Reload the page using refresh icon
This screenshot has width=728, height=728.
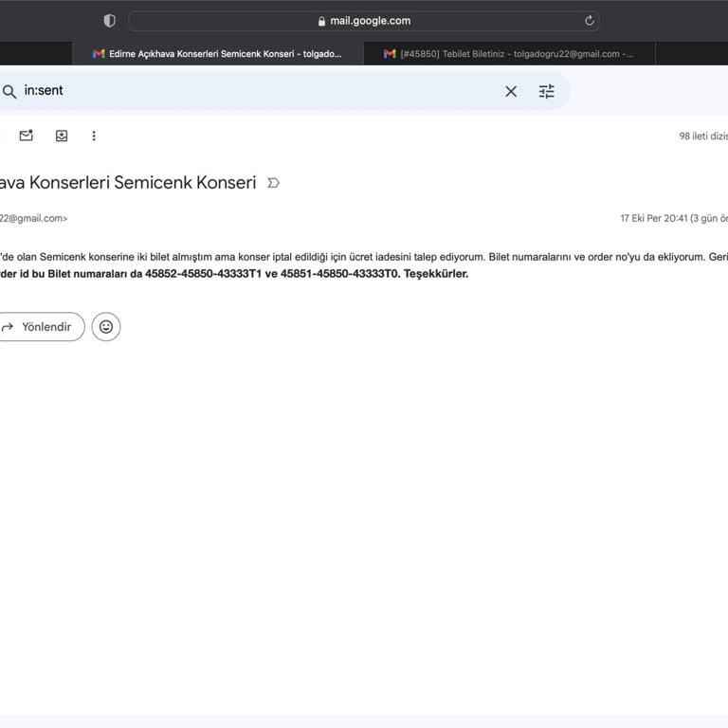590,21
